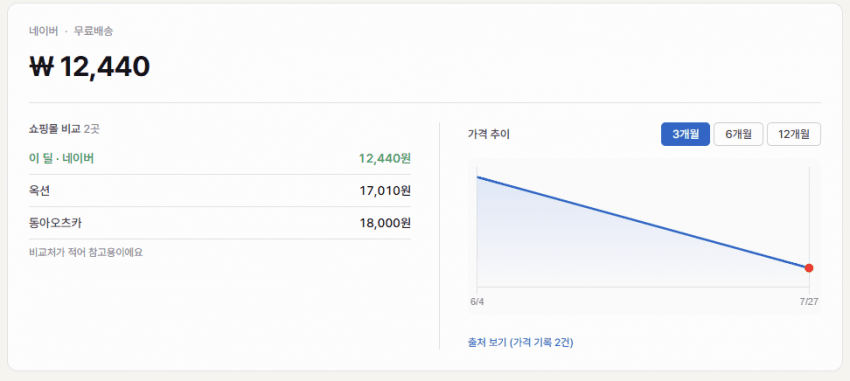Click the 쇼핑몰 비교 2곳 heading
Screen dimensions: 850x381
(65, 129)
